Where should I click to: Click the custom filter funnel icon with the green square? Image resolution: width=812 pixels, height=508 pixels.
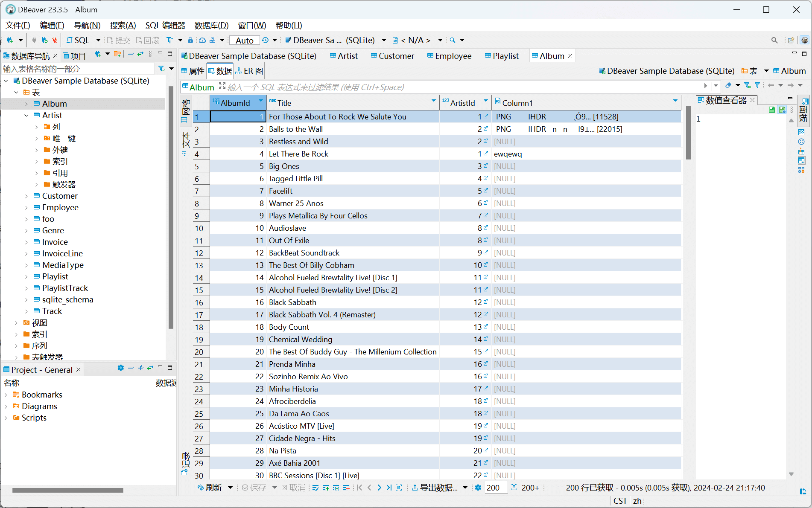pyautogui.click(x=747, y=86)
